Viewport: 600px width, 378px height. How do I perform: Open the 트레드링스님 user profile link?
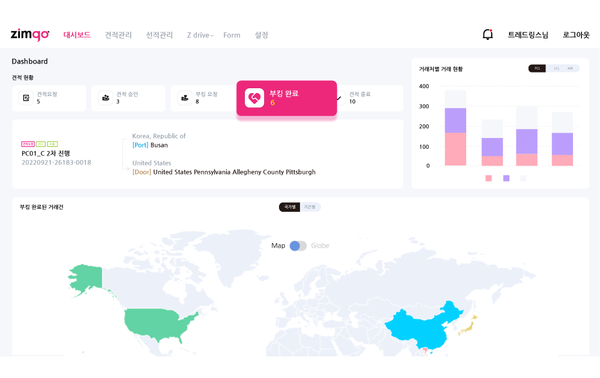pyautogui.click(x=528, y=35)
